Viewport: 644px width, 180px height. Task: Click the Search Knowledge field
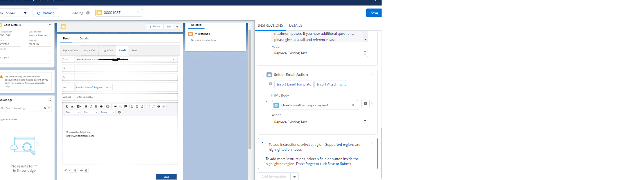pyautogui.click(x=20, y=108)
